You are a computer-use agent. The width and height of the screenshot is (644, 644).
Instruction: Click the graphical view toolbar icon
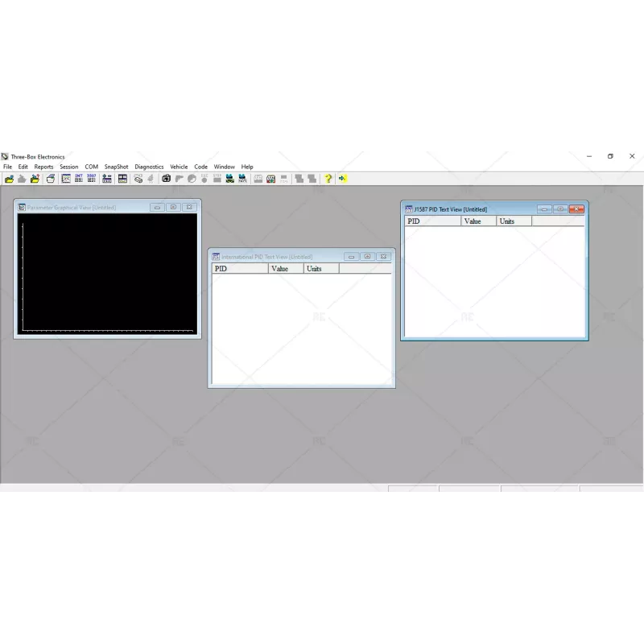[66, 179]
